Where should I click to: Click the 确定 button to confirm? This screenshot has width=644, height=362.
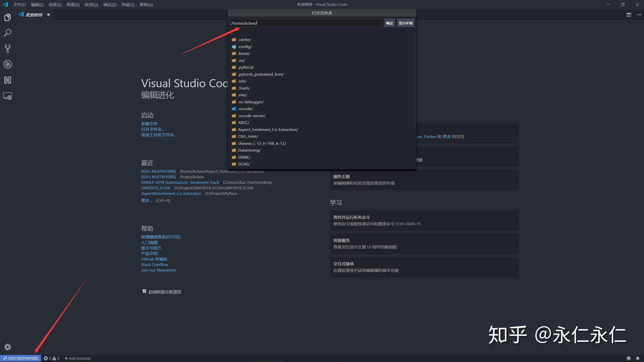pos(389,23)
